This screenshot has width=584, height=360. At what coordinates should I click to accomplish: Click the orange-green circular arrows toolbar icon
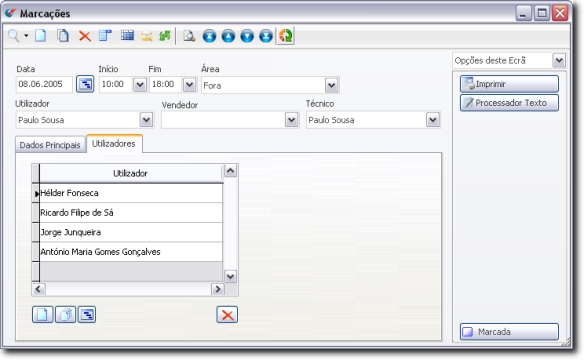coord(285,36)
